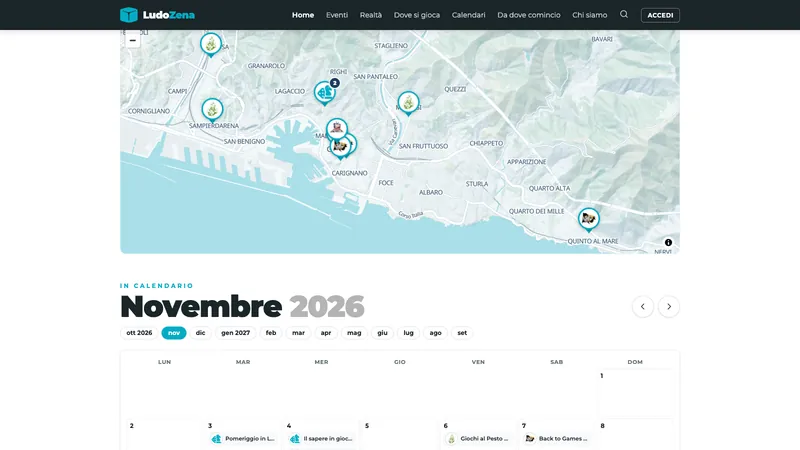Open the Chi siamo page
This screenshot has height=450, width=800.
click(590, 15)
